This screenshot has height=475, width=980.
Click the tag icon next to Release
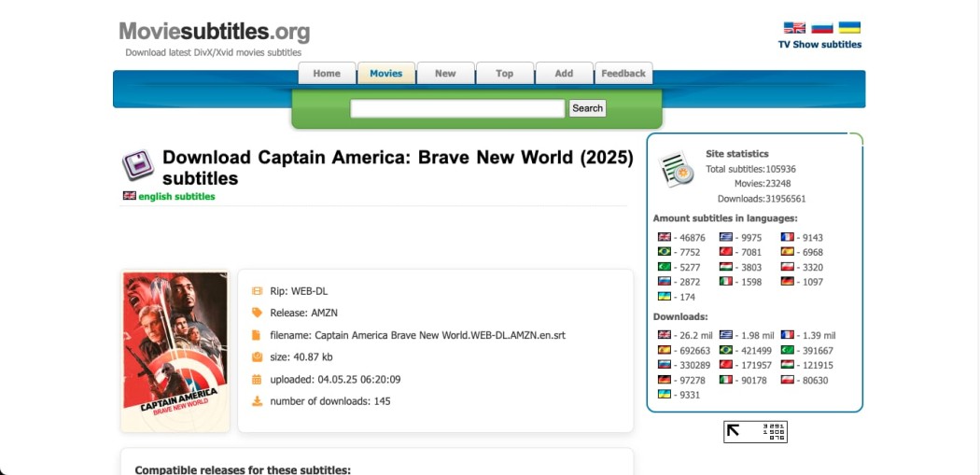(257, 313)
